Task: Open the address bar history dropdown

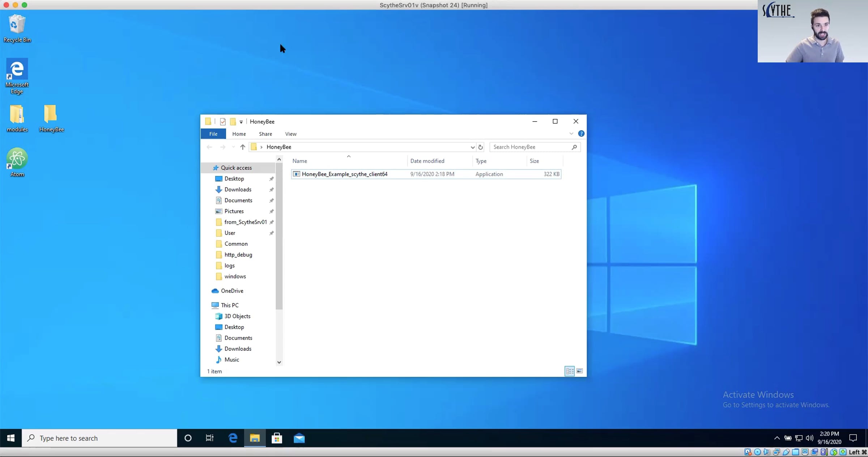Action: tap(472, 147)
